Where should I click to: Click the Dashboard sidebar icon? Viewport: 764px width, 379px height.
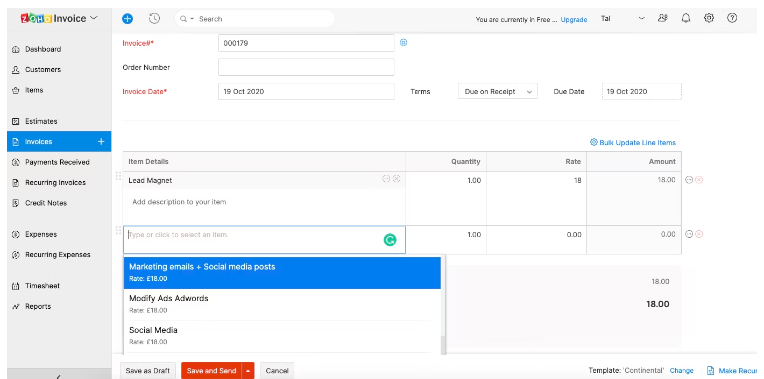(x=16, y=49)
